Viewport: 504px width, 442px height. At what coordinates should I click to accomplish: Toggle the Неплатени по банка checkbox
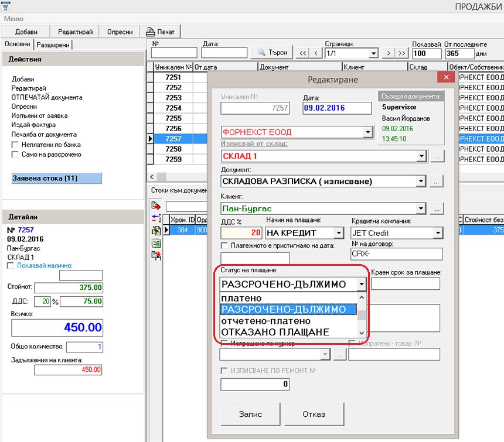pos(15,145)
